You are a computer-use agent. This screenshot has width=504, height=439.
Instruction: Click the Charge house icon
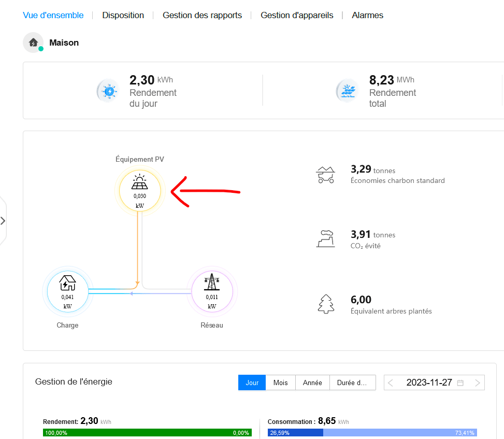[x=67, y=284]
